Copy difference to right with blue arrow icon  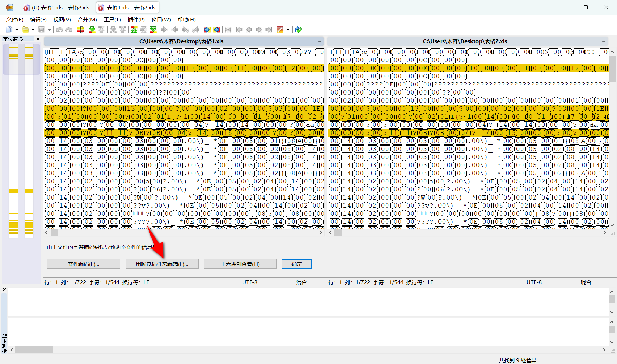(207, 30)
